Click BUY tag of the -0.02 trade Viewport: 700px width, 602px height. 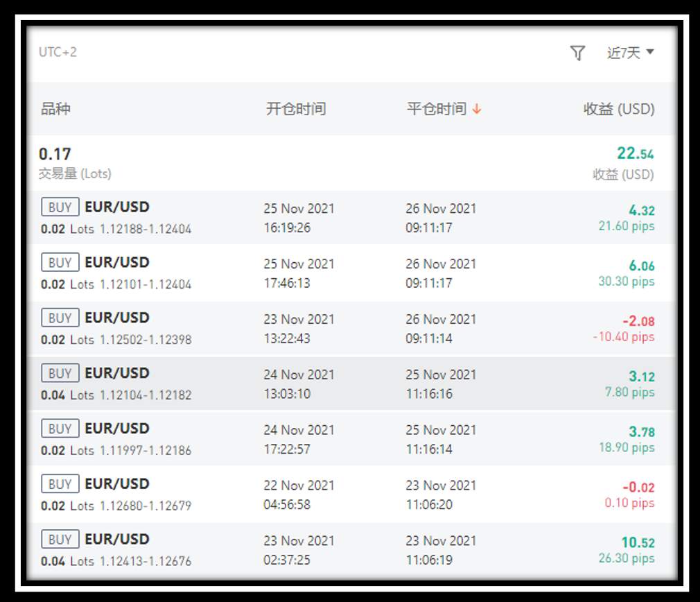pyautogui.click(x=60, y=483)
